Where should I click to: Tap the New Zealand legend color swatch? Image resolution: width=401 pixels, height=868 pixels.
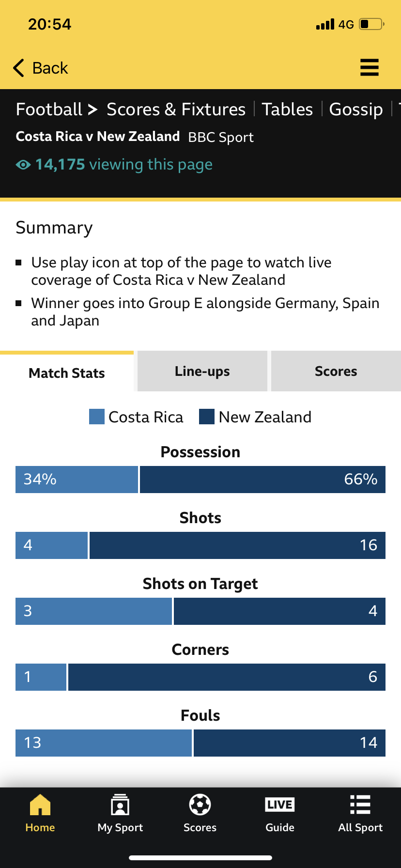pos(207,417)
